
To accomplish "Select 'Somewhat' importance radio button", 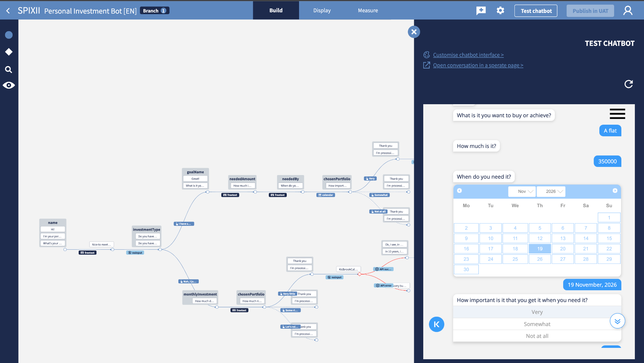I will (537, 324).
